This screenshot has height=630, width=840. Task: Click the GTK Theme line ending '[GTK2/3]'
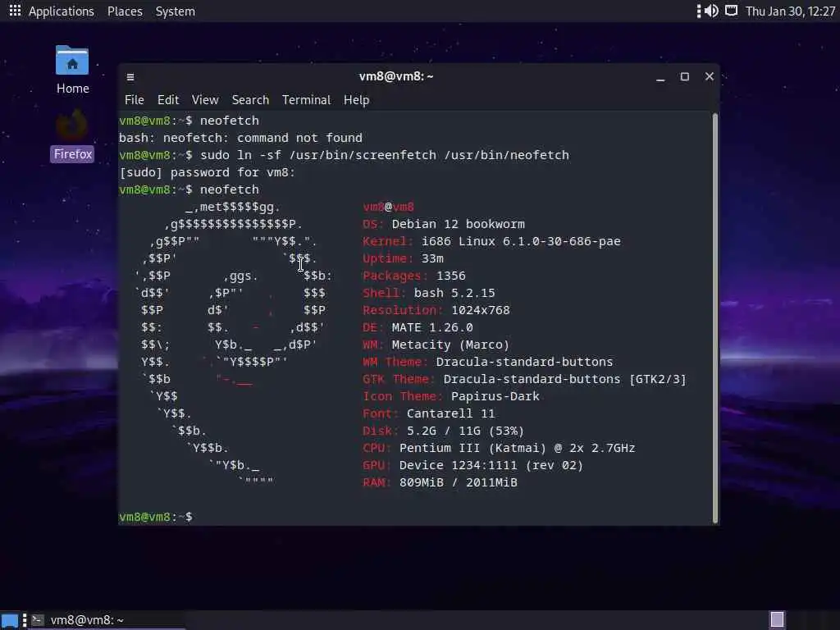524,379
